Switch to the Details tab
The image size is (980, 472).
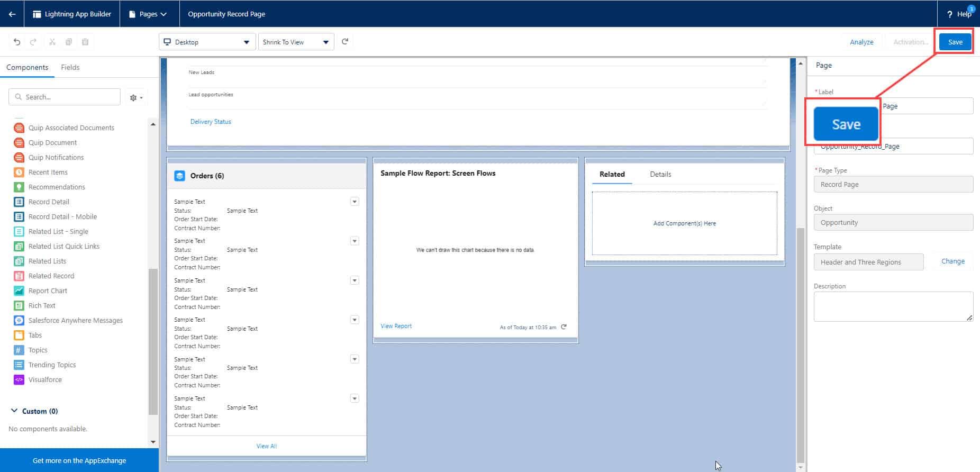pos(660,174)
